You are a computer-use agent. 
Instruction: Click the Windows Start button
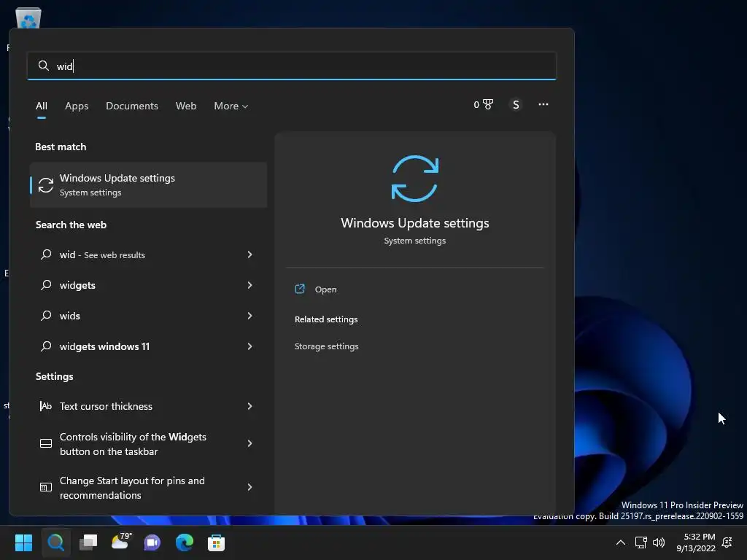[x=23, y=542]
